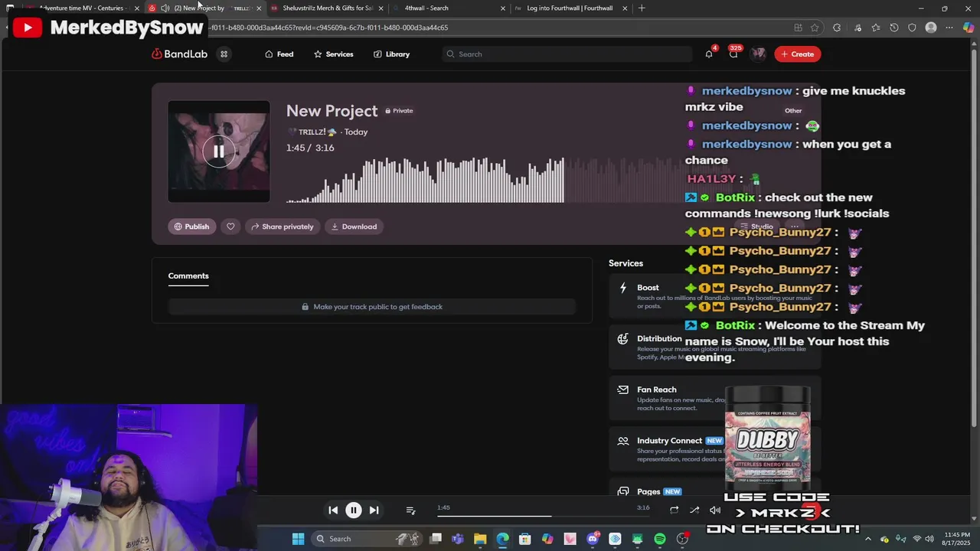The width and height of the screenshot is (980, 551).
Task: Click the BandLab logo
Action: (x=179, y=54)
